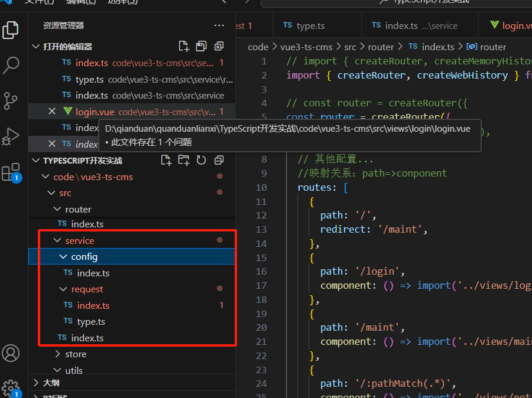This screenshot has width=532, height=398.
Task: Expand the store folder
Action: [x=57, y=354]
